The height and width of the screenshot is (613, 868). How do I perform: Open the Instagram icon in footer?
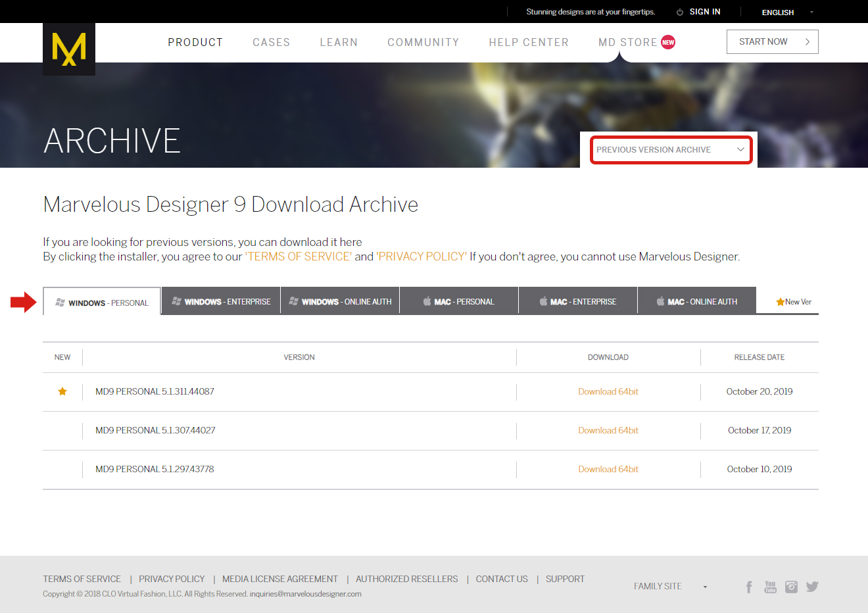point(791,587)
